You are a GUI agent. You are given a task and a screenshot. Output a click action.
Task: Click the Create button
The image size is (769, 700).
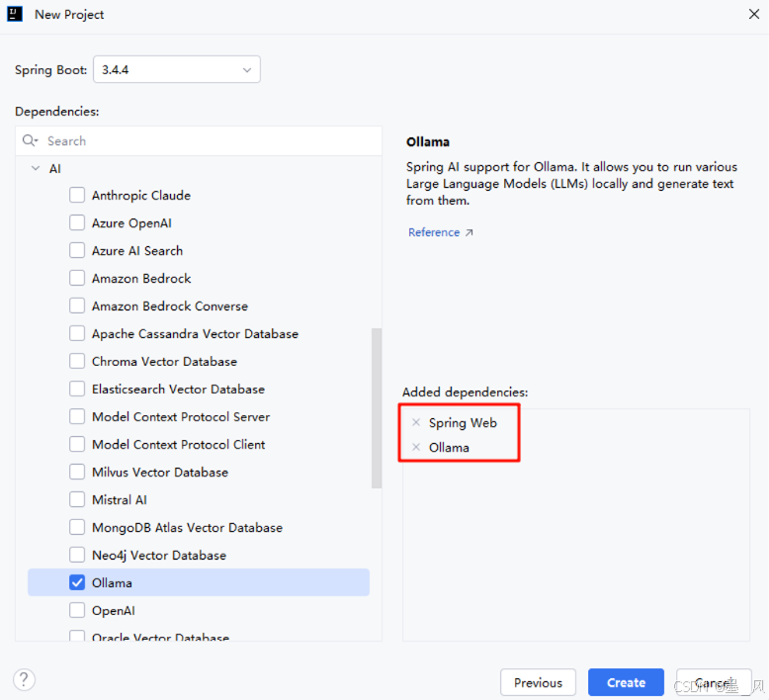tap(626, 682)
